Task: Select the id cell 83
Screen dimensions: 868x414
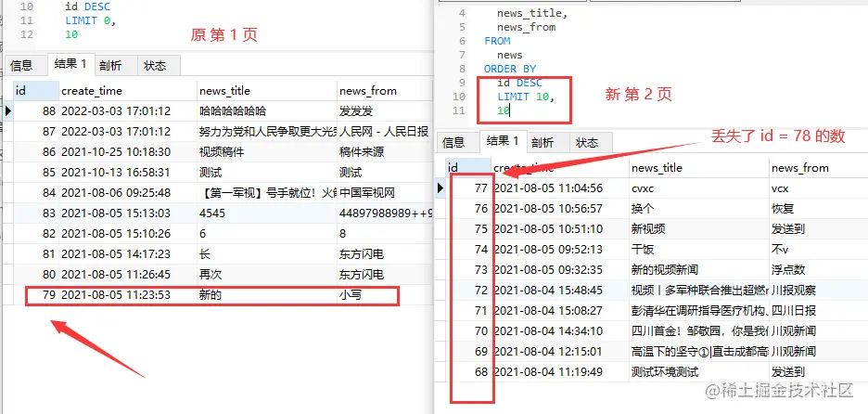Action: tap(36, 213)
